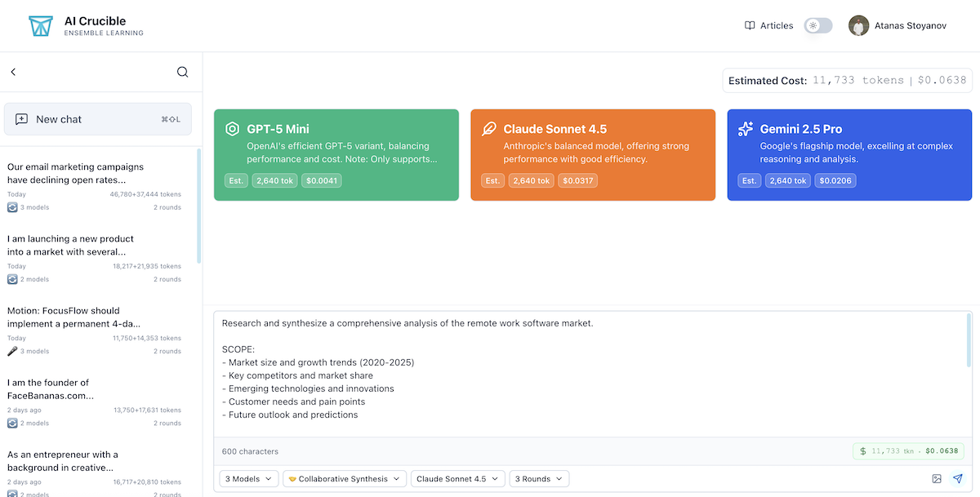This screenshot has width=980, height=497.
Task: Change the Claude Sonnet 4.5 arbiter dropdown
Action: tap(457, 479)
